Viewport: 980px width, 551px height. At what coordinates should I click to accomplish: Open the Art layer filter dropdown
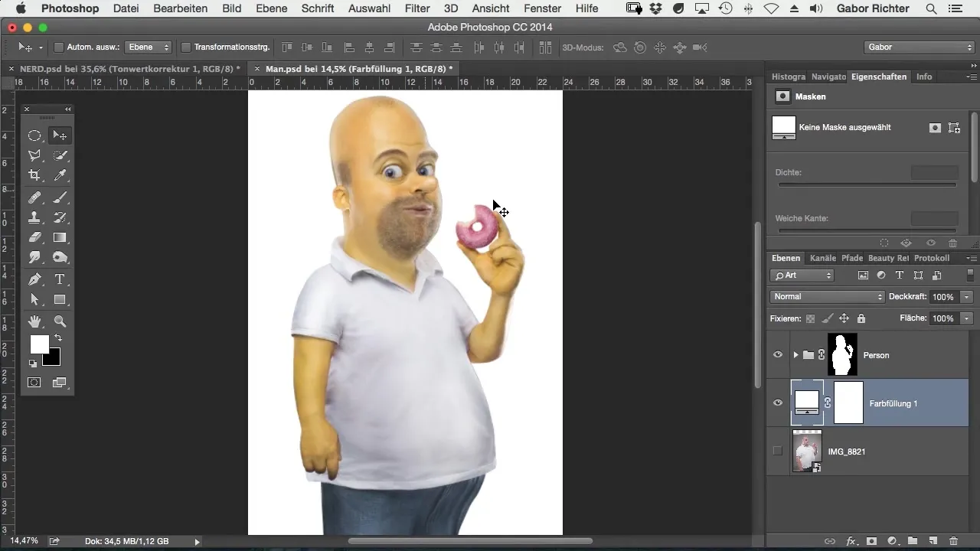802,275
